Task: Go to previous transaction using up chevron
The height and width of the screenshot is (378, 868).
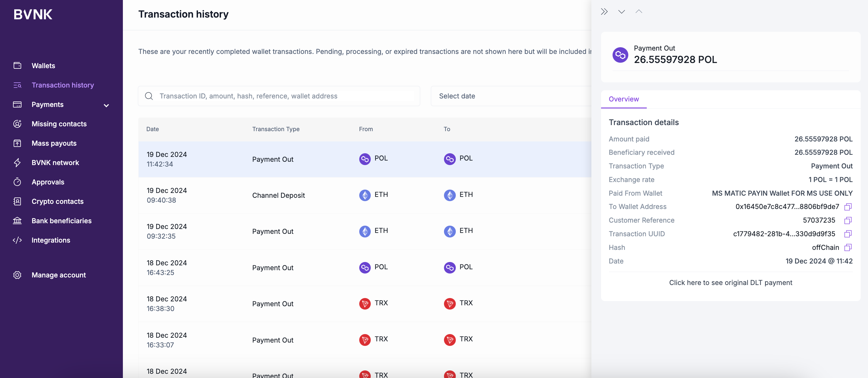Action: click(639, 12)
